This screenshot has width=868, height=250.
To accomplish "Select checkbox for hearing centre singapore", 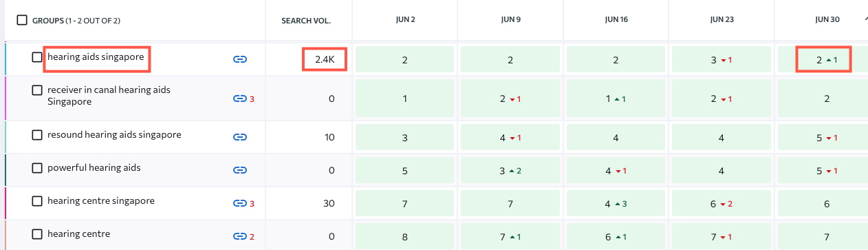I will [x=37, y=201].
